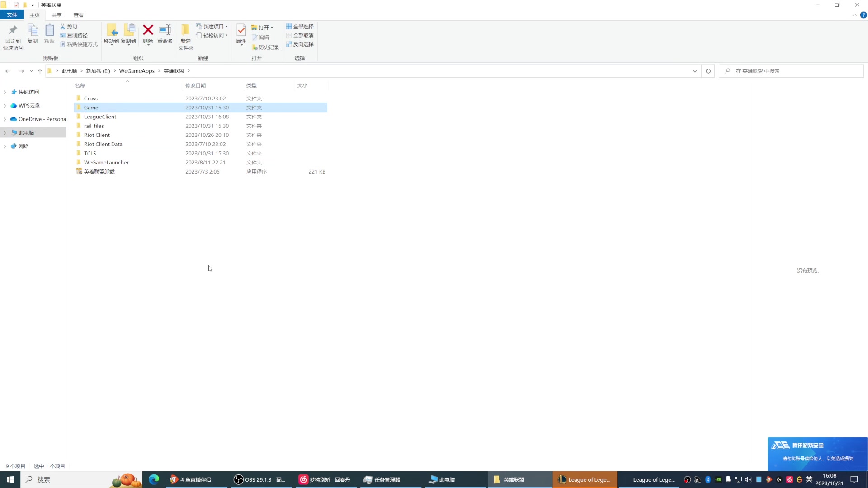
Task: Expand 快速访问 (Quick Access) tree in sidebar
Action: (x=5, y=92)
